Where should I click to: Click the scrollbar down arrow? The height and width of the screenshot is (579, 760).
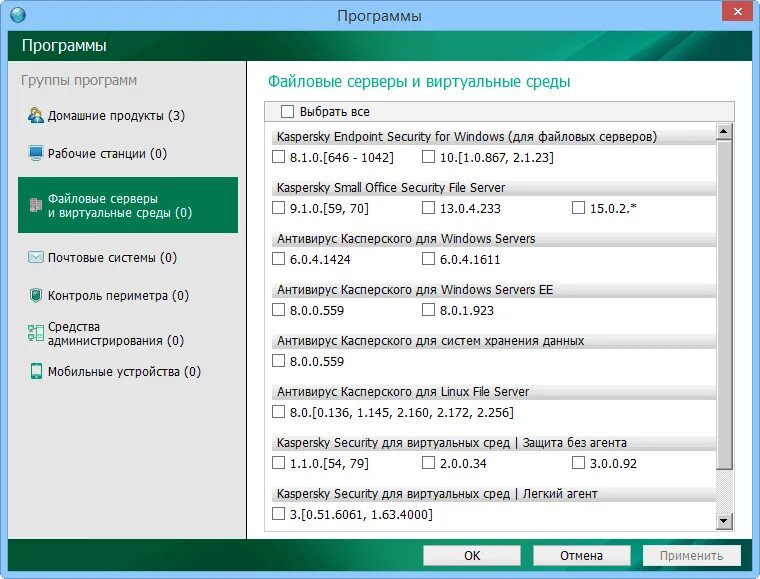tap(724, 521)
